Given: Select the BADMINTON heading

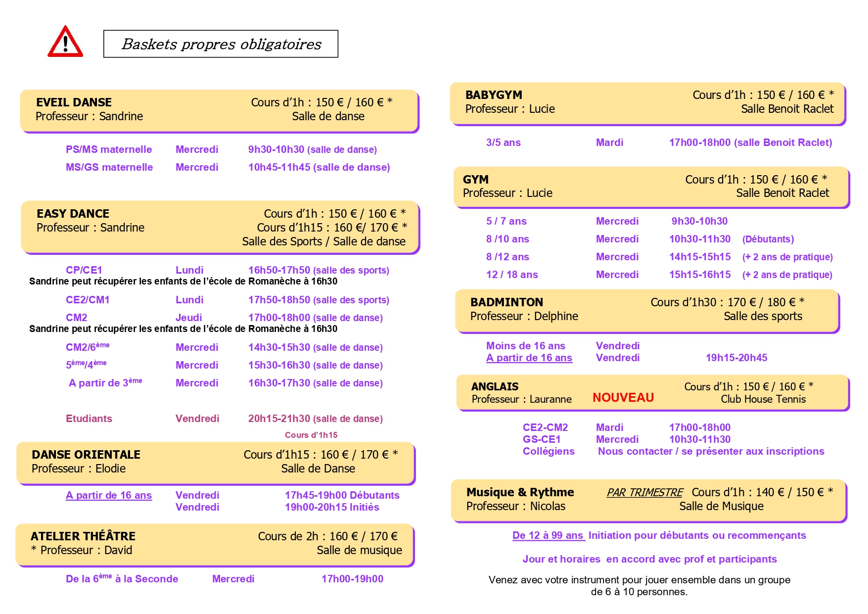Looking at the screenshot, I should pyautogui.click(x=506, y=302).
